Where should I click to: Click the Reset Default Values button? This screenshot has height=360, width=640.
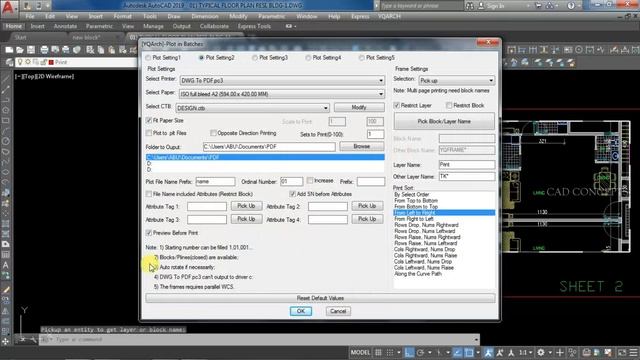tap(320, 298)
